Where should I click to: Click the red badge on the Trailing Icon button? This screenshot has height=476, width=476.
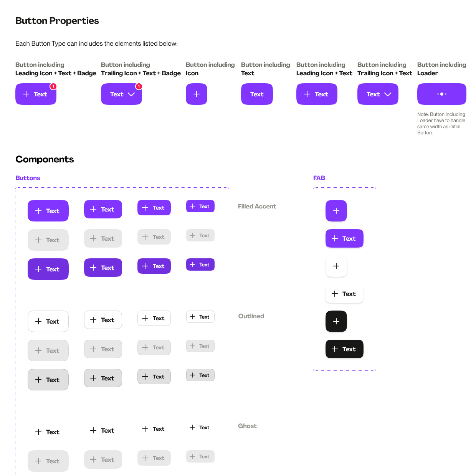(x=139, y=86)
